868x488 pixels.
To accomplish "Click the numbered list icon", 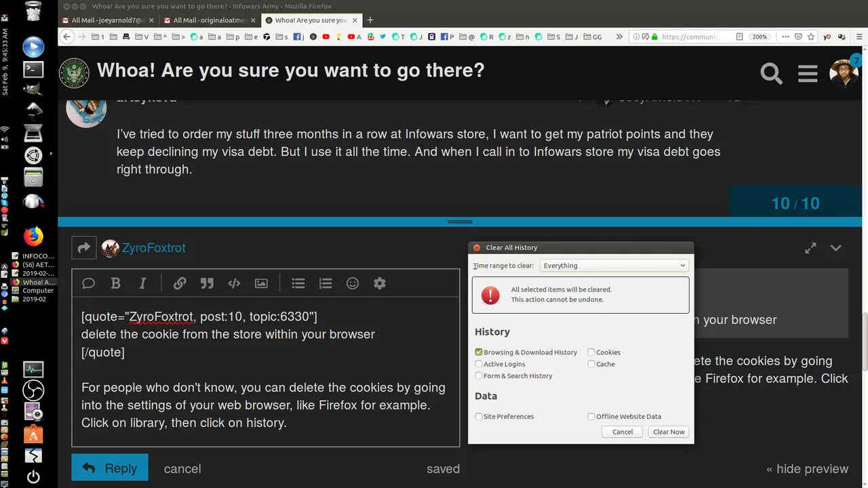I will point(325,283).
